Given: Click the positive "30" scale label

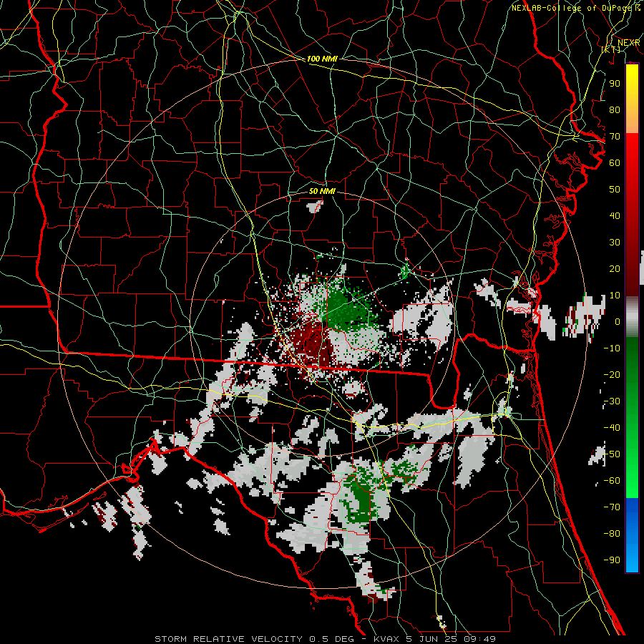Looking at the screenshot, I should 615,243.
